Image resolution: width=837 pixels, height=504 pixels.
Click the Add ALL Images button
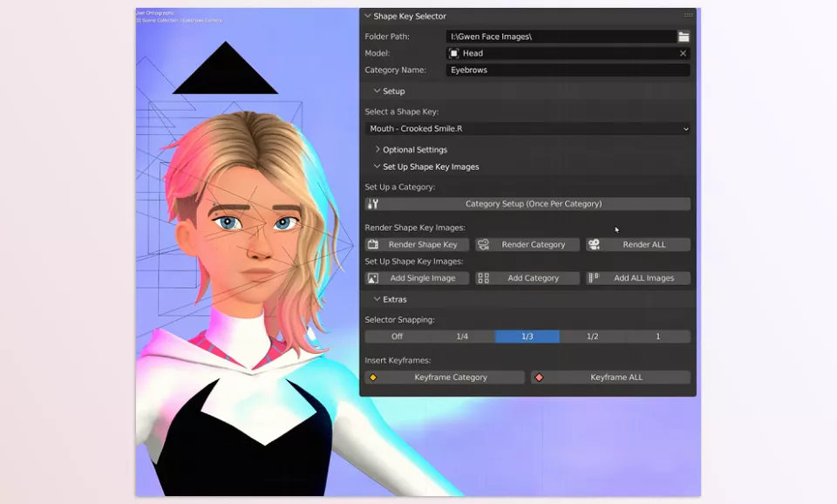click(638, 278)
